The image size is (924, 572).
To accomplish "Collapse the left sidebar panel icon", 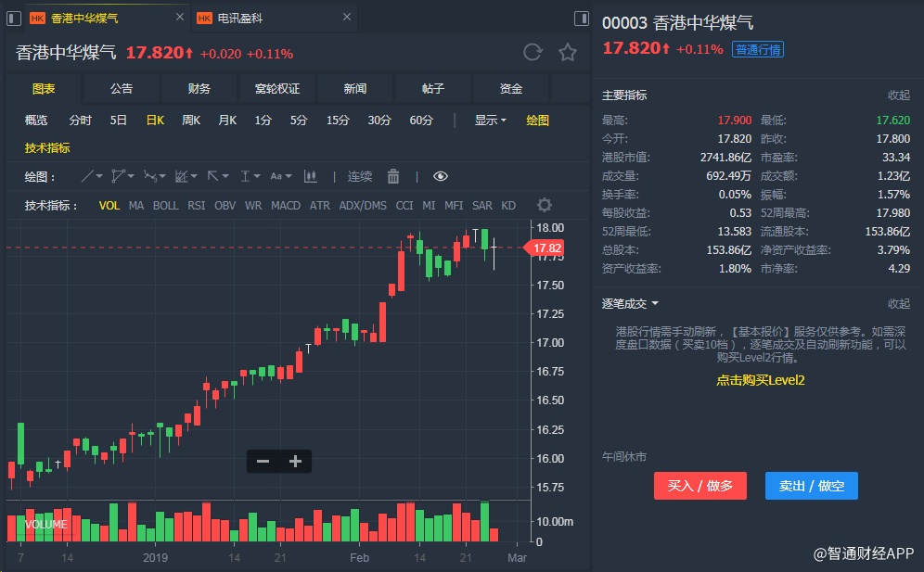I will pos(14,18).
